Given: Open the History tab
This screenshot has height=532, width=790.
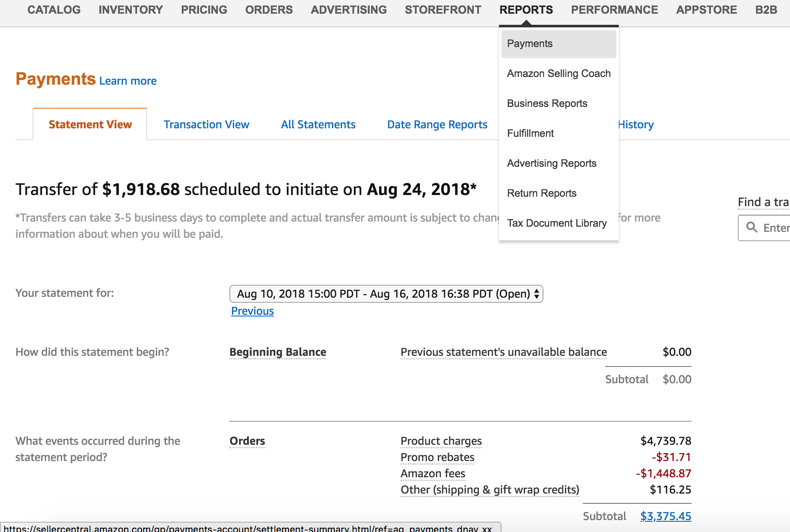Looking at the screenshot, I should pos(636,124).
